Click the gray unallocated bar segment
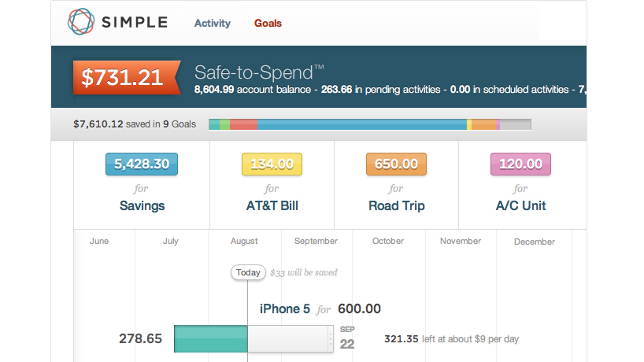 click(516, 124)
